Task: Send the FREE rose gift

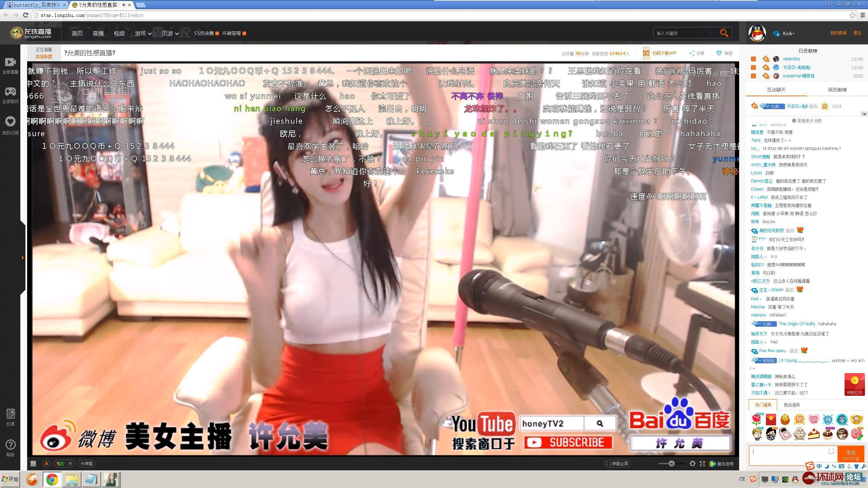Action: coord(756,419)
